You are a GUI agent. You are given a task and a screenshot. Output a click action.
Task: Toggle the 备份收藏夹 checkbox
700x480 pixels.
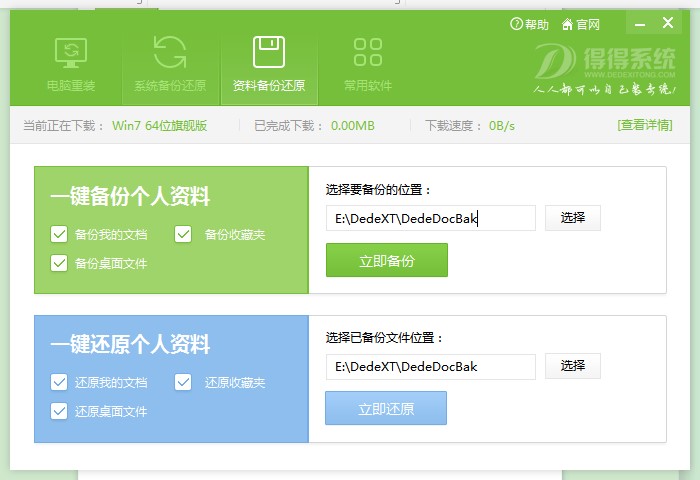coord(184,235)
